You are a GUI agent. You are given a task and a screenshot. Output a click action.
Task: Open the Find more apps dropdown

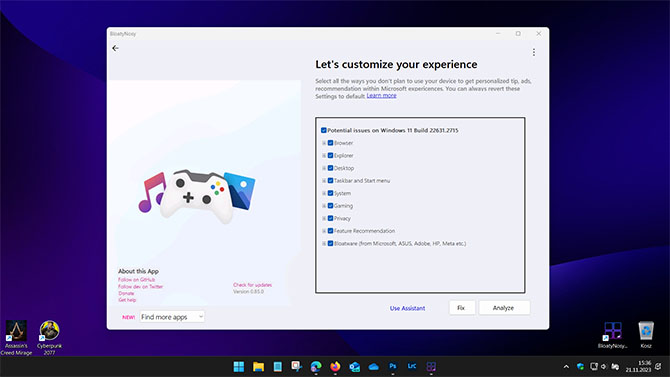172,317
